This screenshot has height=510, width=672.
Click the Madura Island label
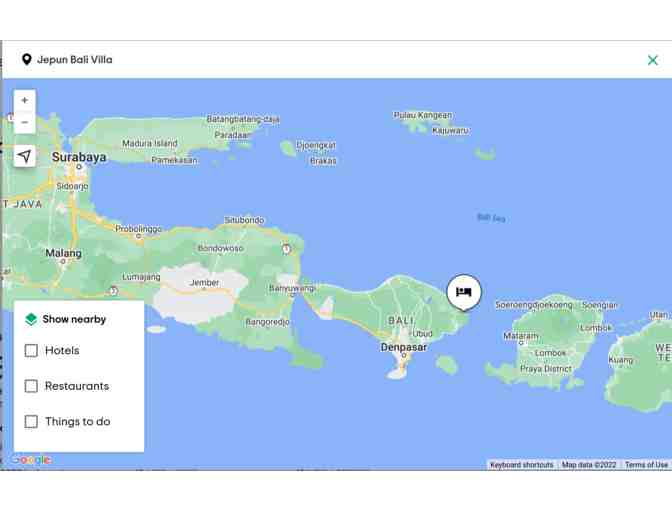pyautogui.click(x=150, y=143)
